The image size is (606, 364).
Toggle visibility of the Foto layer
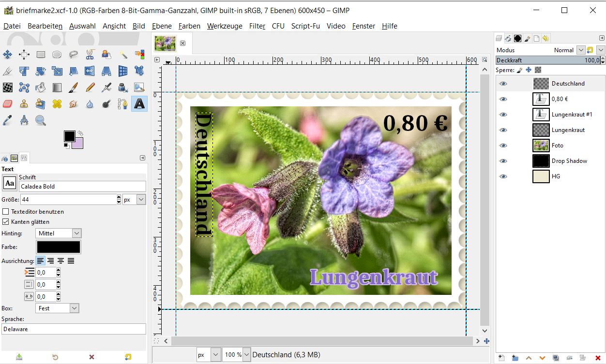[x=503, y=146]
